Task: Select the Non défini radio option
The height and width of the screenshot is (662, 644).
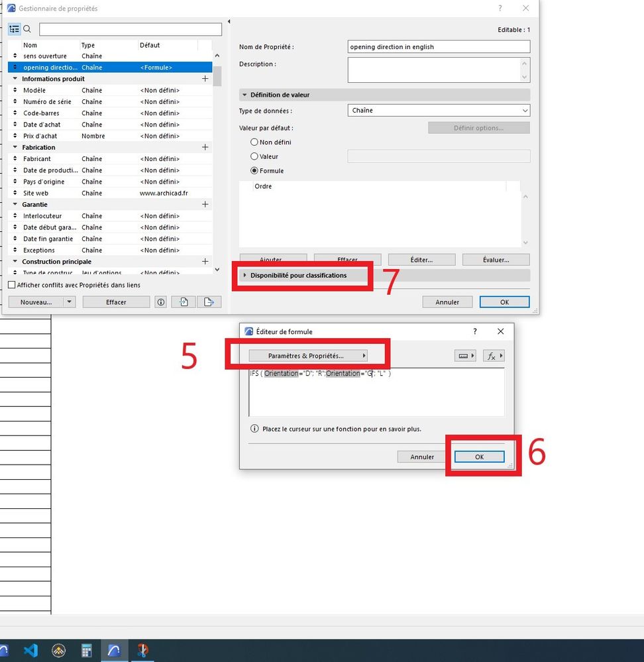Action: (254, 142)
